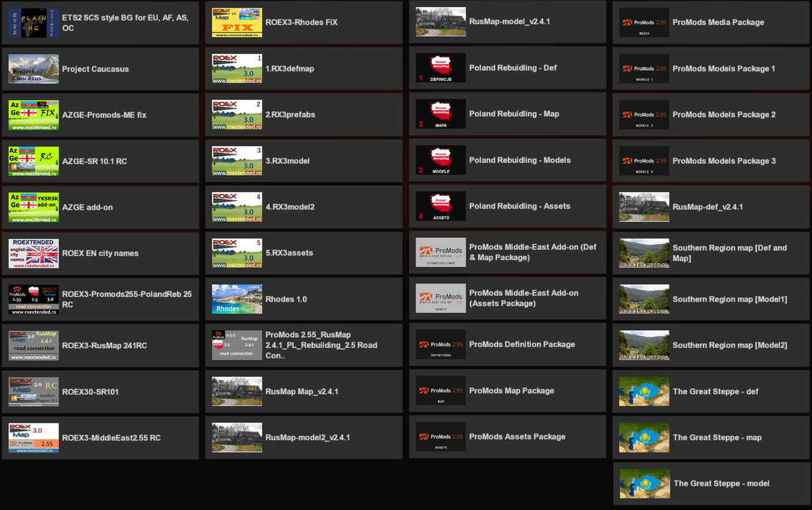Click the '2.RX3prefabs' mod name
This screenshot has height=510, width=812.
[291, 115]
